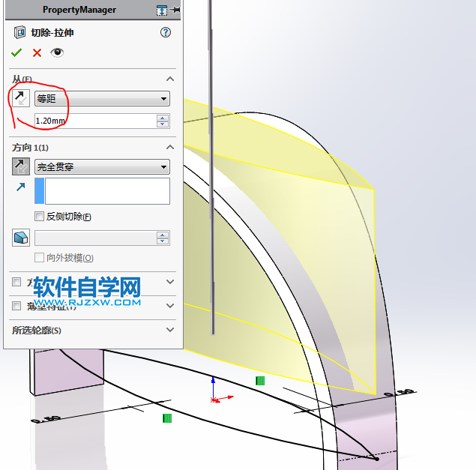The width and height of the screenshot is (476, 470).
Task: Increase the draft angle with the up arrow
Action: (x=163, y=235)
